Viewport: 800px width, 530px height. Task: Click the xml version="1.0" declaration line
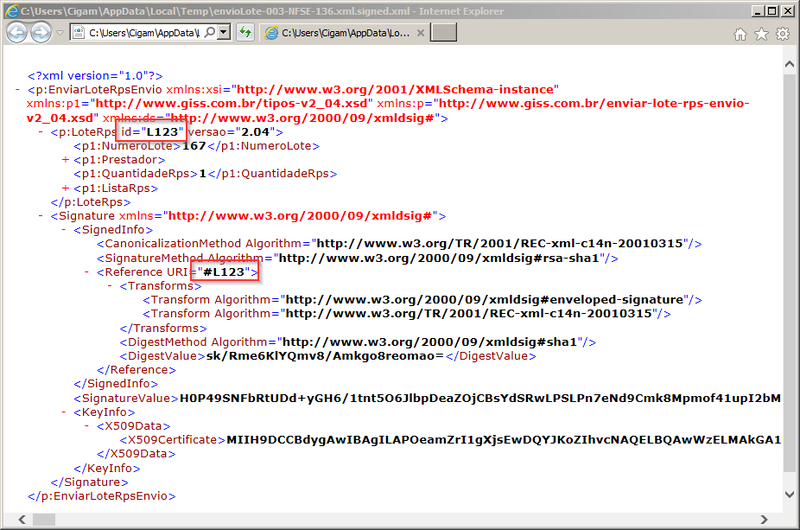(x=95, y=76)
